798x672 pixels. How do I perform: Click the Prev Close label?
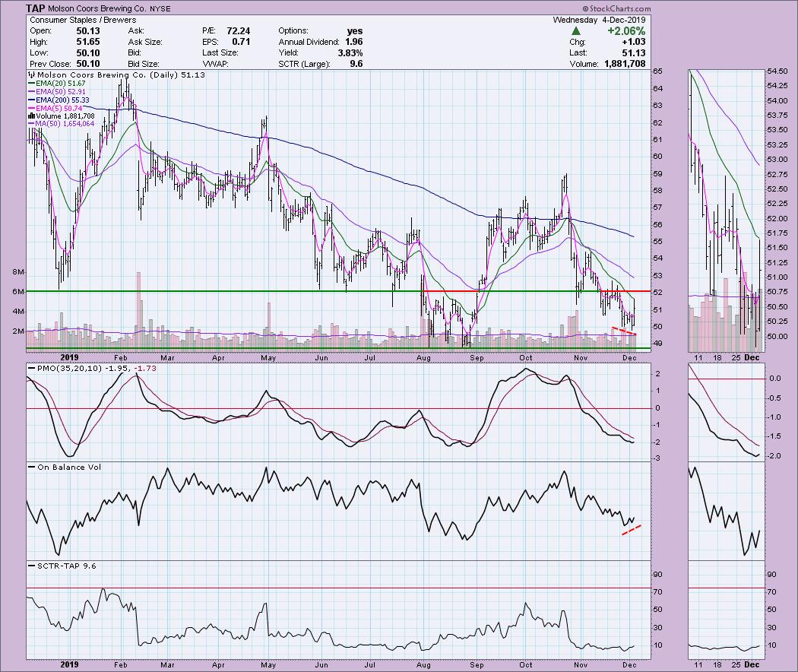50,64
